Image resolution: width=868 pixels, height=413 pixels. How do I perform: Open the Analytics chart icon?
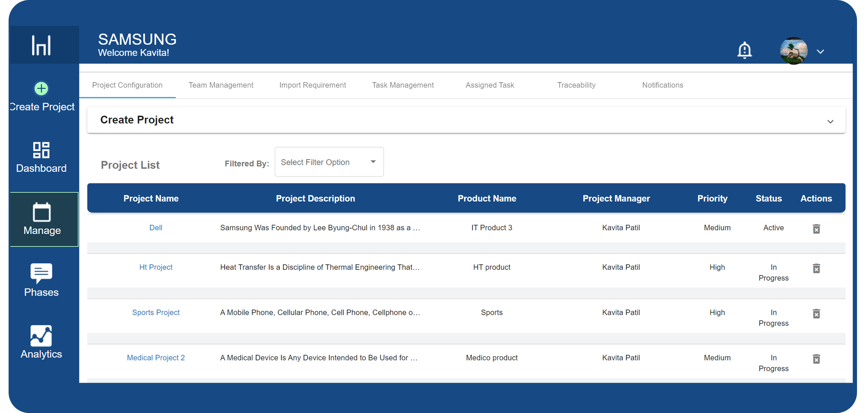[x=41, y=336]
